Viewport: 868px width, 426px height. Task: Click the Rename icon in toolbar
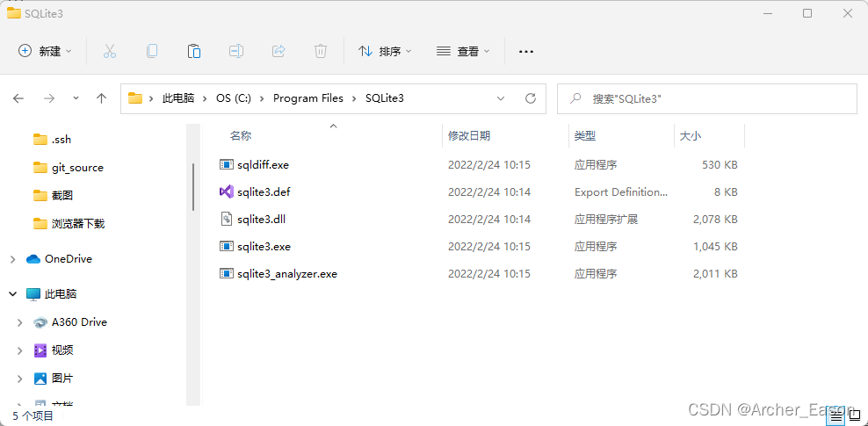[236, 52]
